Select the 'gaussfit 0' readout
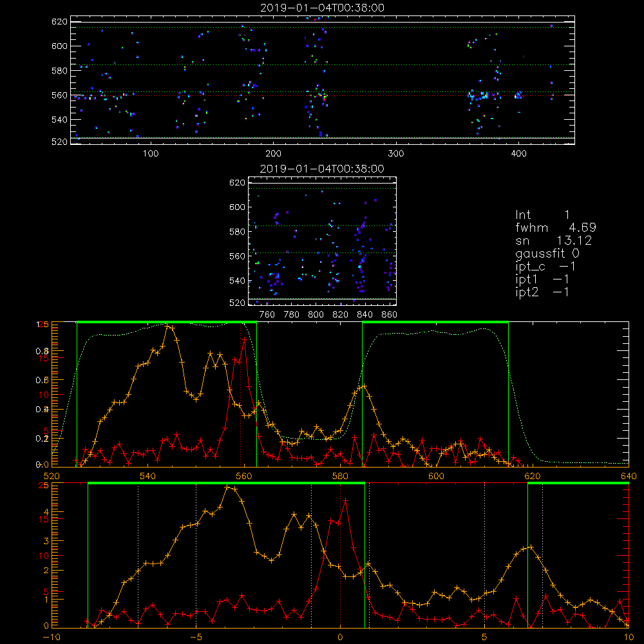The height and width of the screenshot is (644, 644). point(547,253)
